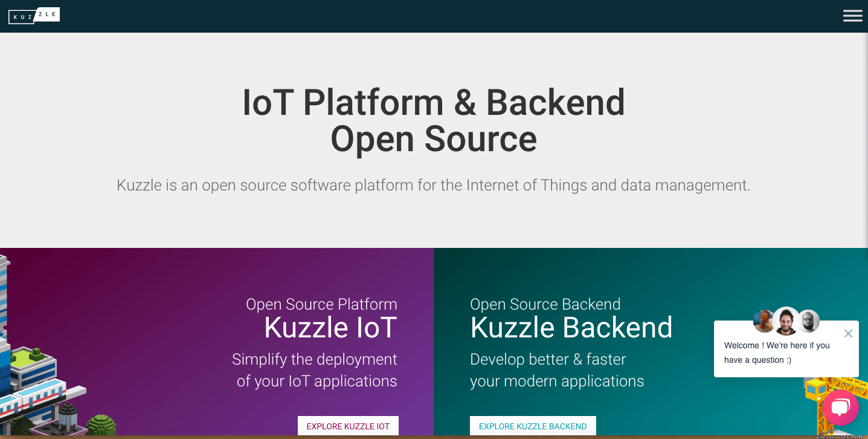This screenshot has height=439, width=868.
Task: Click the bearded agent's middle avatar
Action: 786,320
